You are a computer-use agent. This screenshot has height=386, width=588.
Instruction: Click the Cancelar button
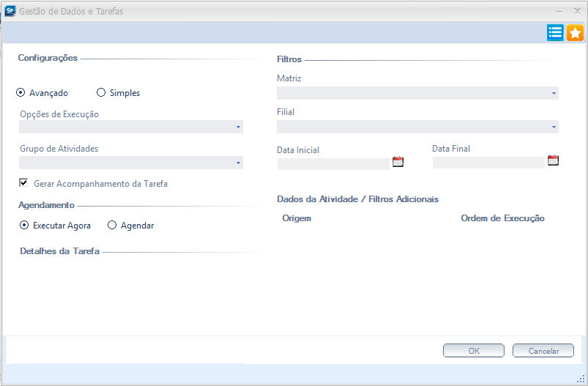coord(543,351)
